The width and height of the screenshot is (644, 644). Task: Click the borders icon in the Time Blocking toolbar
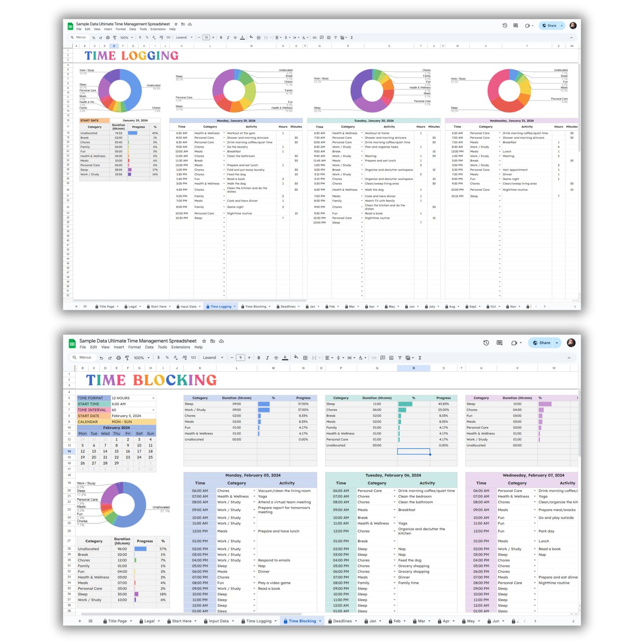[x=305, y=358]
